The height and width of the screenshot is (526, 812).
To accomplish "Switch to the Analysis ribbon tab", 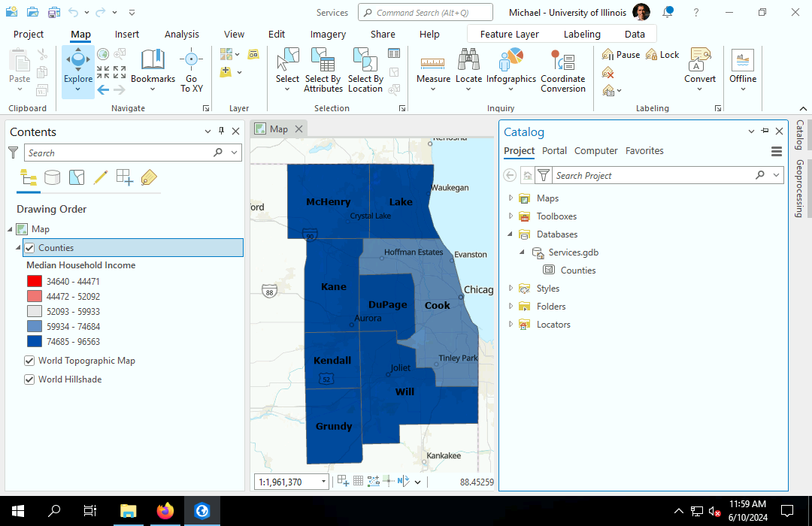I will click(x=182, y=34).
